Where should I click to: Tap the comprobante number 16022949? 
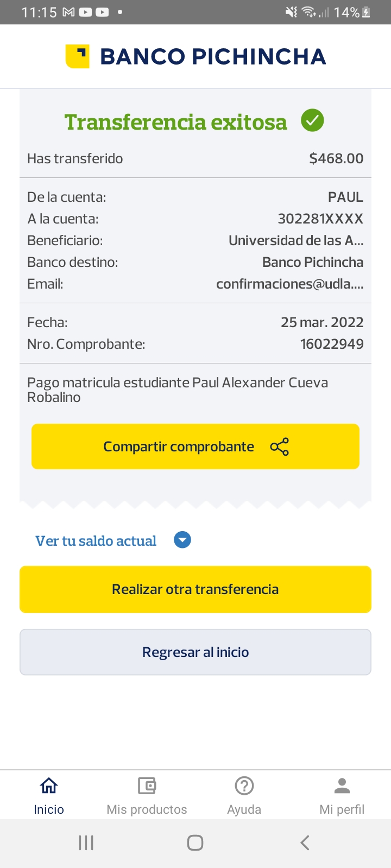pyautogui.click(x=332, y=344)
